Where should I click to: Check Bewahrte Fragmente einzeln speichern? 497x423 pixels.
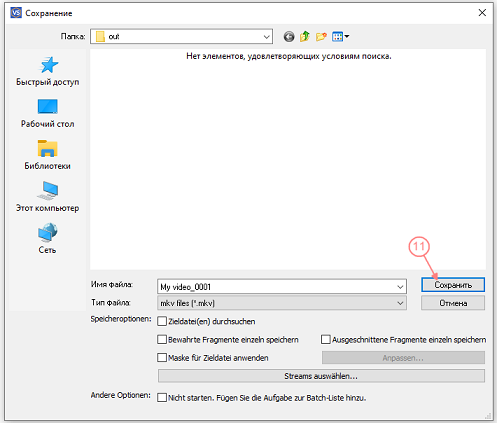coord(162,340)
